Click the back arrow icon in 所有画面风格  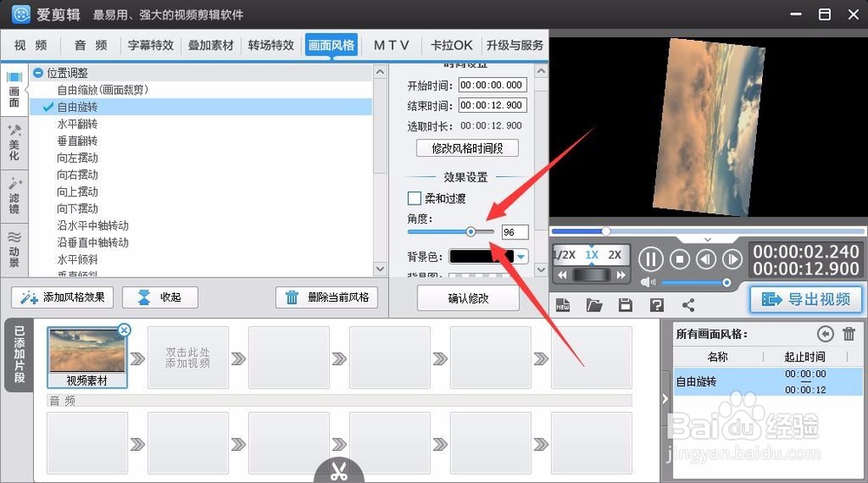pyautogui.click(x=825, y=334)
